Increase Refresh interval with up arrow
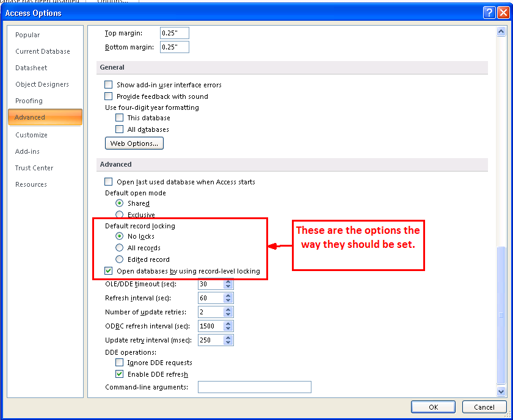The height and width of the screenshot is (420, 513). (228, 295)
